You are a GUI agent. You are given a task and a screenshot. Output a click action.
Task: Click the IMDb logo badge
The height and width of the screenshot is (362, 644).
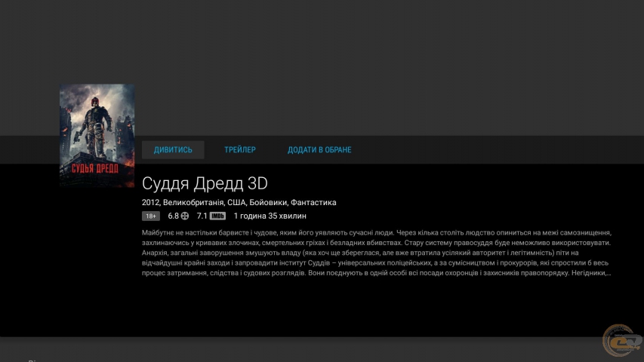coord(217,216)
